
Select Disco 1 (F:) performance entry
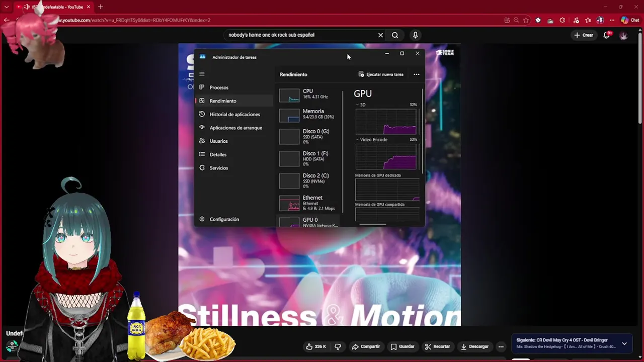click(x=309, y=159)
